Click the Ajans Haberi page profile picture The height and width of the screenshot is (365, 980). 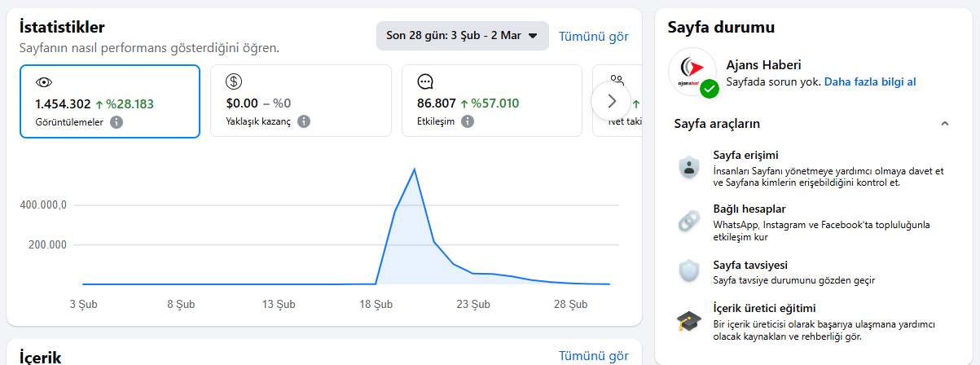[x=692, y=73]
